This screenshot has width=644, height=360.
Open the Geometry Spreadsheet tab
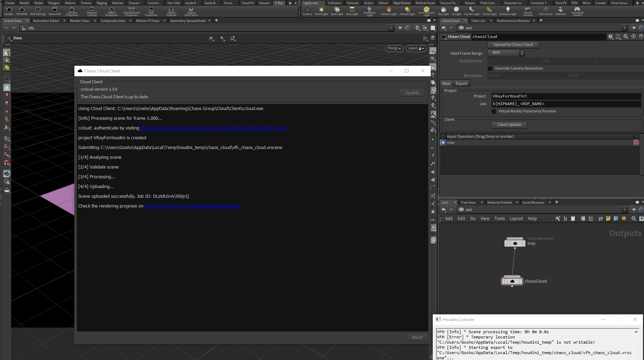188,21
